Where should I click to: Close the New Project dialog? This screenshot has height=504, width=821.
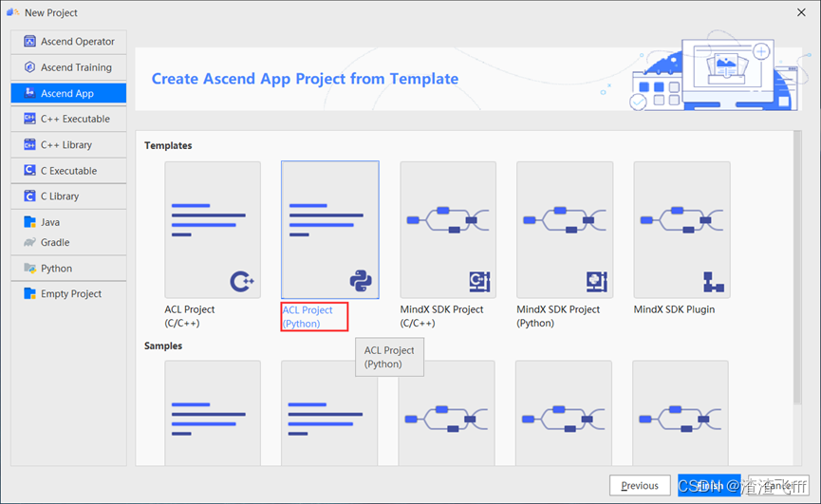coord(801,12)
